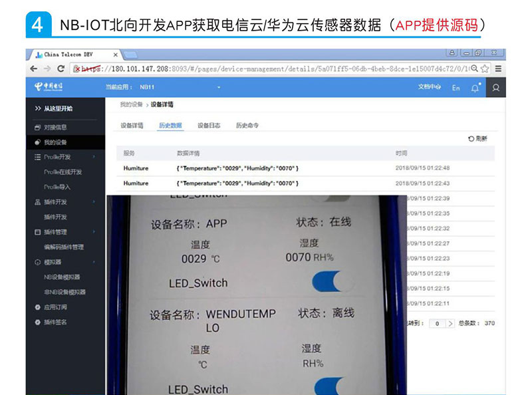This screenshot has width=532, height=395.
Task: Reload the page with refresh icon
Action: [61, 68]
